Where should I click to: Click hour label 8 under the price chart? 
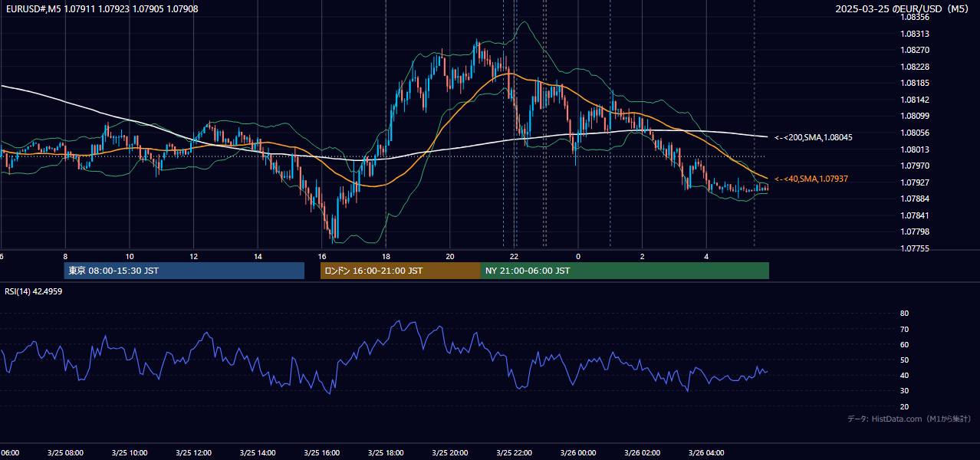pos(65,256)
